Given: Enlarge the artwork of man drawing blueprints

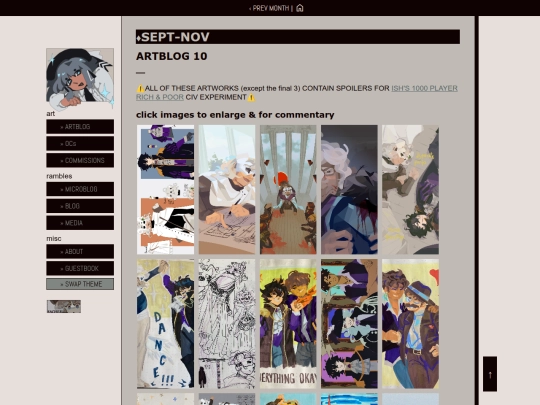Looking at the screenshot, I should [227, 189].
